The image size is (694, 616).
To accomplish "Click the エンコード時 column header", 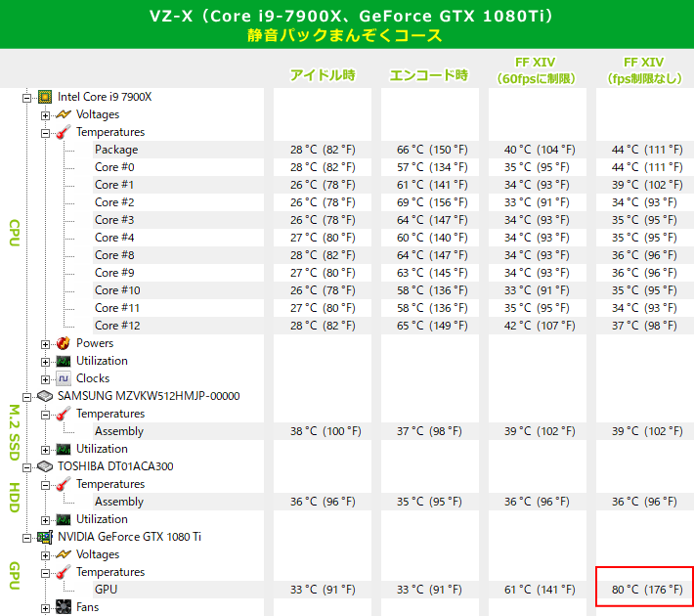I will (428, 75).
